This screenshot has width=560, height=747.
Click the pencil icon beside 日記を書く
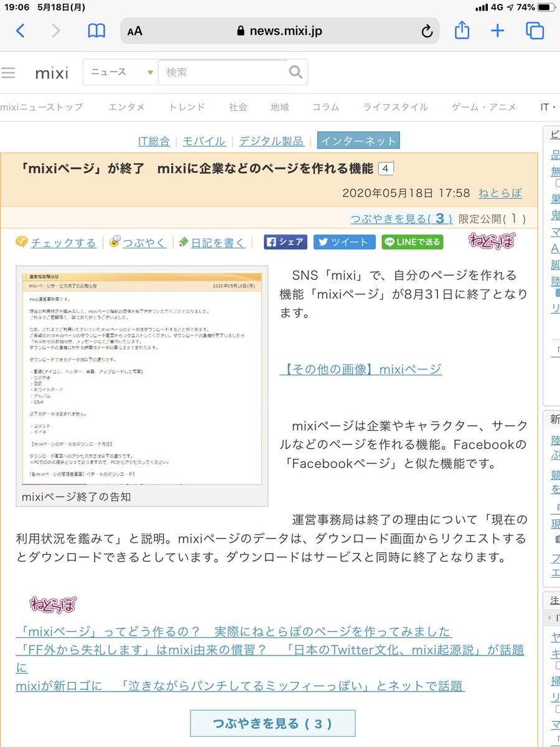coord(183,242)
